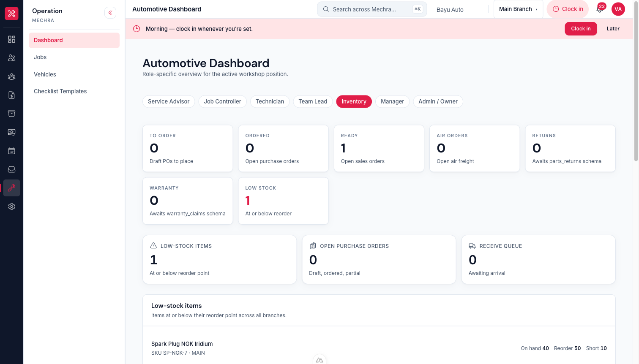639x364 pixels.
Task: Open the cash payments rail icon
Action: pyautogui.click(x=11, y=132)
